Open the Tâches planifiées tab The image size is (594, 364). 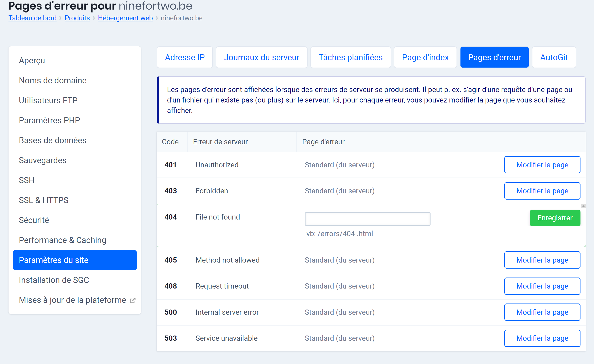coord(350,57)
